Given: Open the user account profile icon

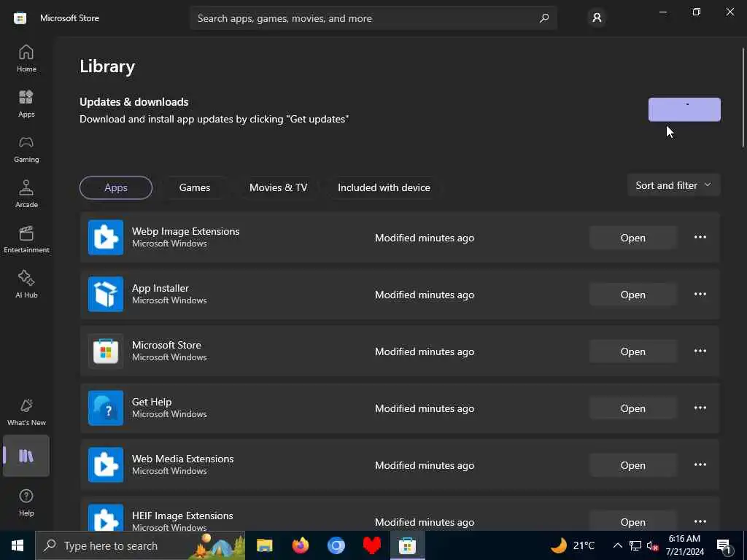Looking at the screenshot, I should coord(597,18).
